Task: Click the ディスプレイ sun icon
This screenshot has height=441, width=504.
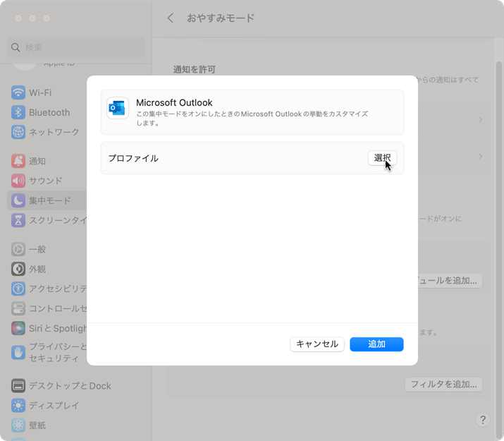Action: click(18, 406)
